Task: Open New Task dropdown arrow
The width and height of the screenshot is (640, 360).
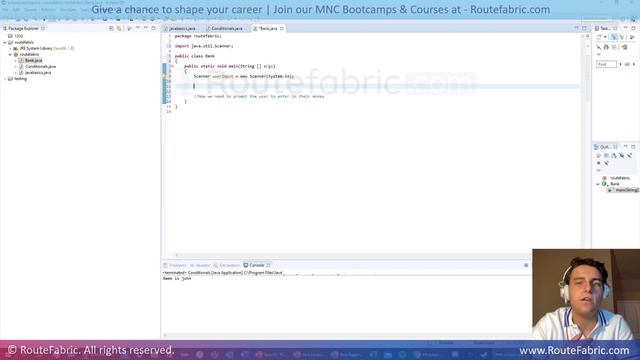Action: pyautogui.click(x=605, y=37)
